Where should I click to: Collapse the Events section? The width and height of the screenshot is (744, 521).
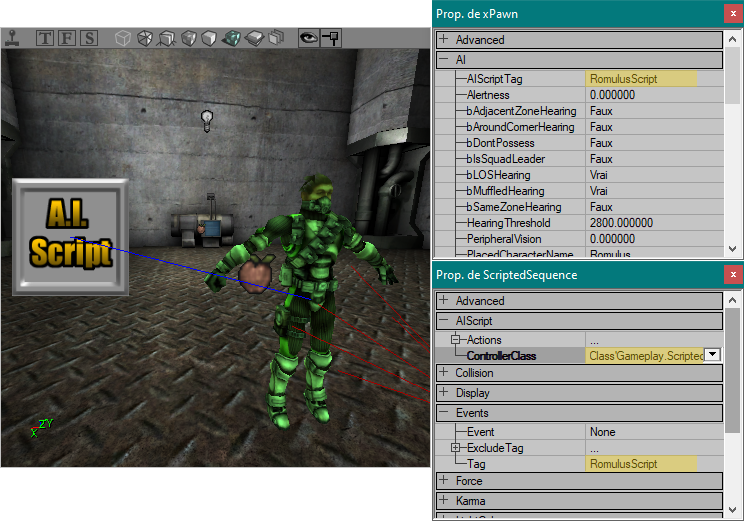[444, 412]
